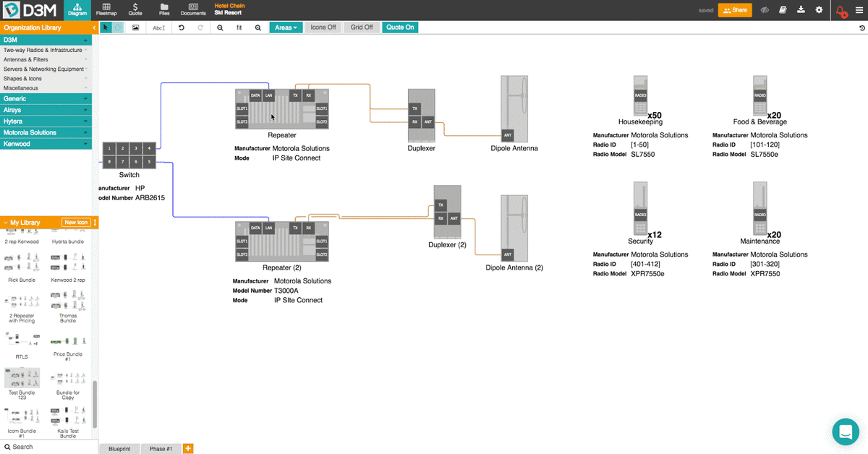
Task: Click the Share button
Action: pos(734,10)
